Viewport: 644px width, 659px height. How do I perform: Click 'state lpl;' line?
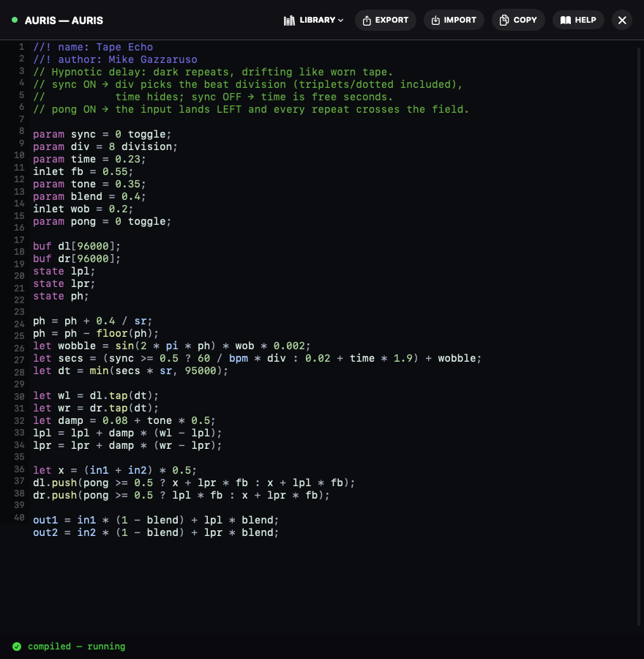64,271
